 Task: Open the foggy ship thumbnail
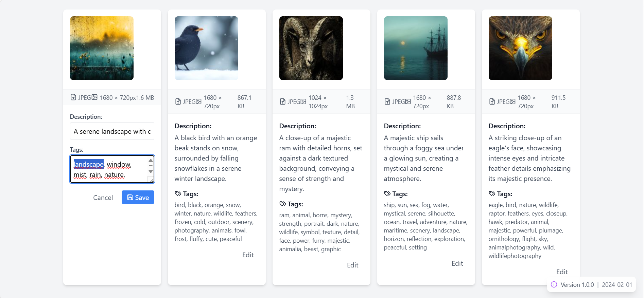pos(416,48)
